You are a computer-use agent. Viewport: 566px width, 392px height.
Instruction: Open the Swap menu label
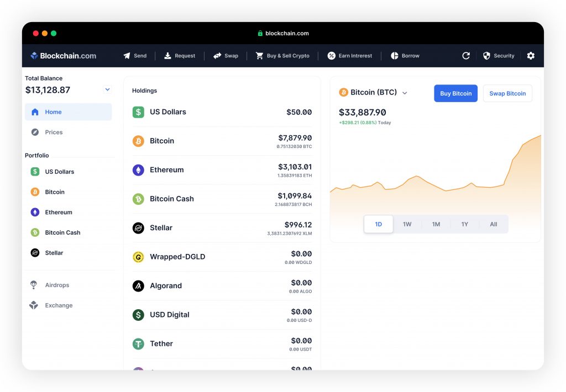click(x=231, y=56)
